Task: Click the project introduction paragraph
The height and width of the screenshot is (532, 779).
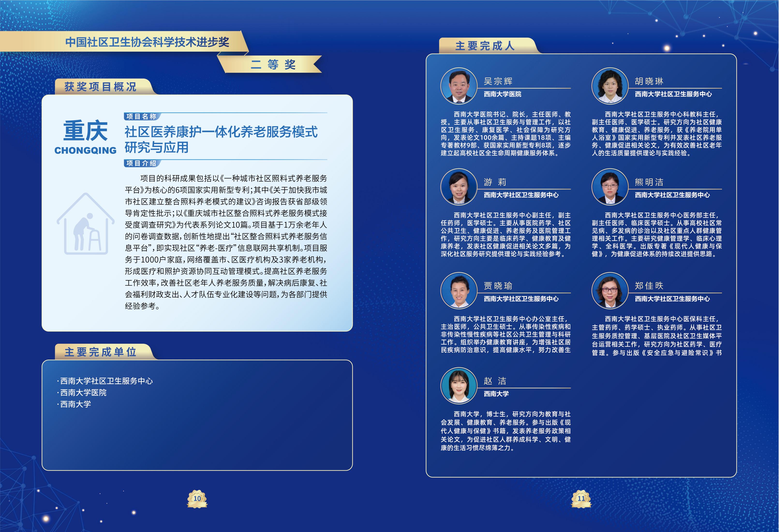Action: coord(226,242)
